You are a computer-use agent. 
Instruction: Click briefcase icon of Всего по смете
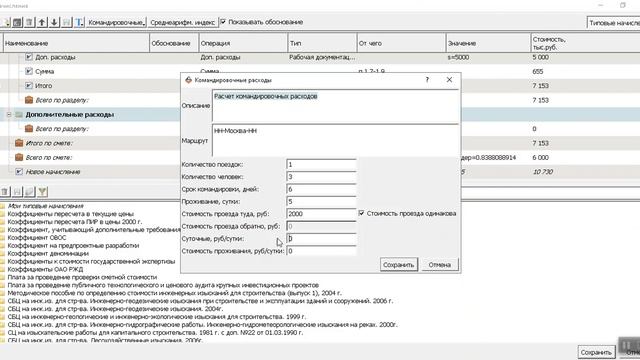pos(19,158)
